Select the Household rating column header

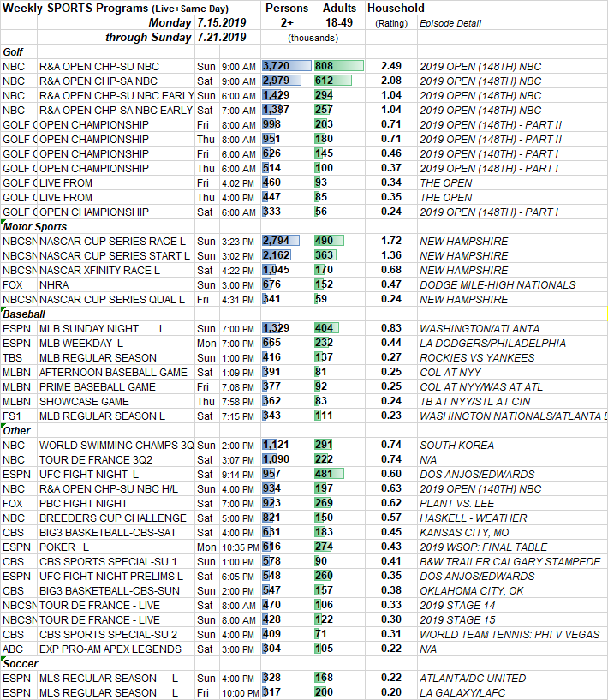pos(395,8)
